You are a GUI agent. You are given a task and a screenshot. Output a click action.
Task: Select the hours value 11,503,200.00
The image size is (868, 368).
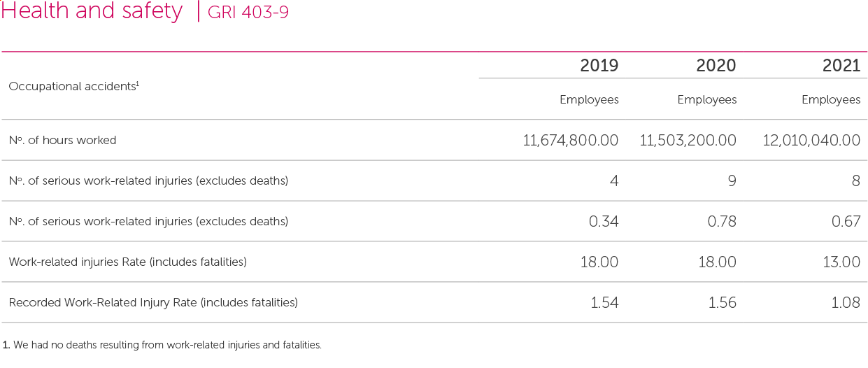688,141
